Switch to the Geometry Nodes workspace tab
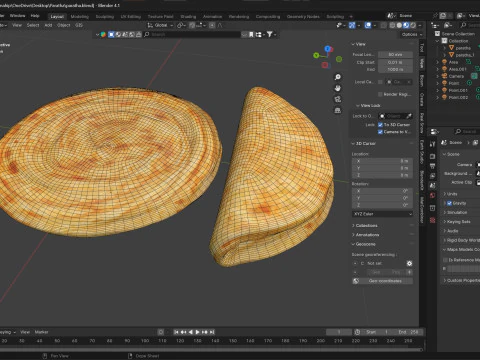Image resolution: width=480 pixels, height=360 pixels. (303, 16)
